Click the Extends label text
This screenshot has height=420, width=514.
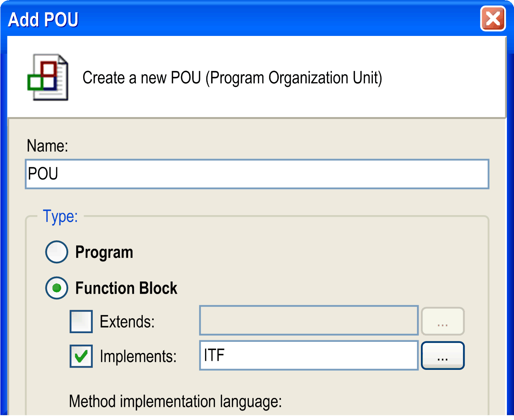(x=127, y=322)
